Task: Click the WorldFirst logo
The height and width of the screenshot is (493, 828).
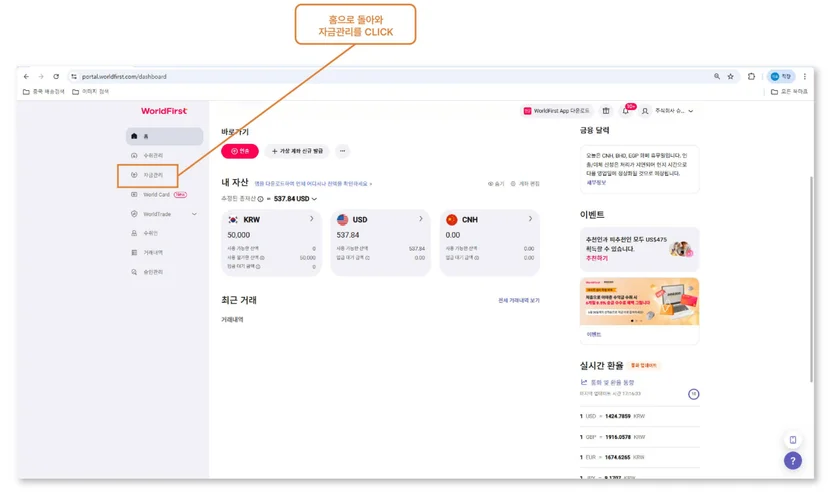Action: [x=164, y=111]
